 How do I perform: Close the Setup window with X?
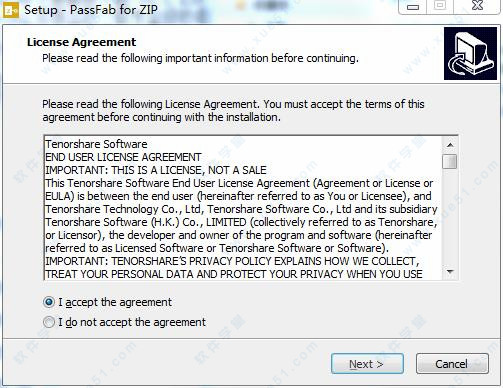477,6
